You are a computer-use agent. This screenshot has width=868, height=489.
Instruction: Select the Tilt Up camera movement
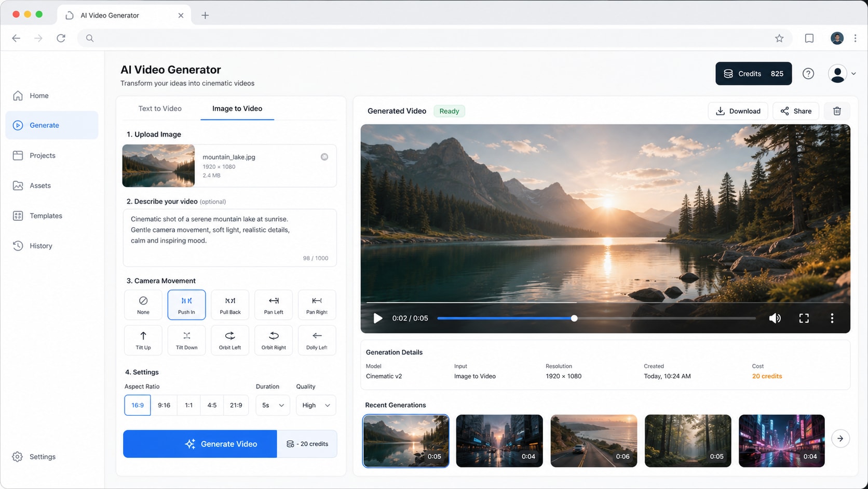143,340
